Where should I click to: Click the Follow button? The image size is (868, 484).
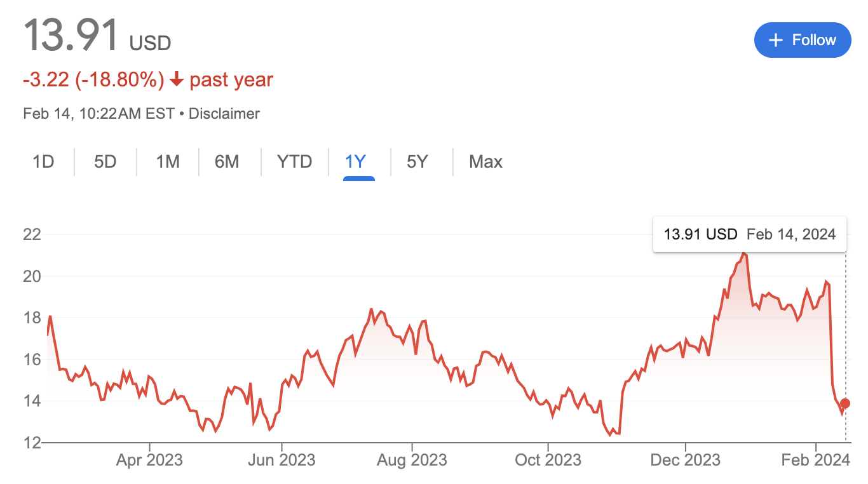point(802,40)
